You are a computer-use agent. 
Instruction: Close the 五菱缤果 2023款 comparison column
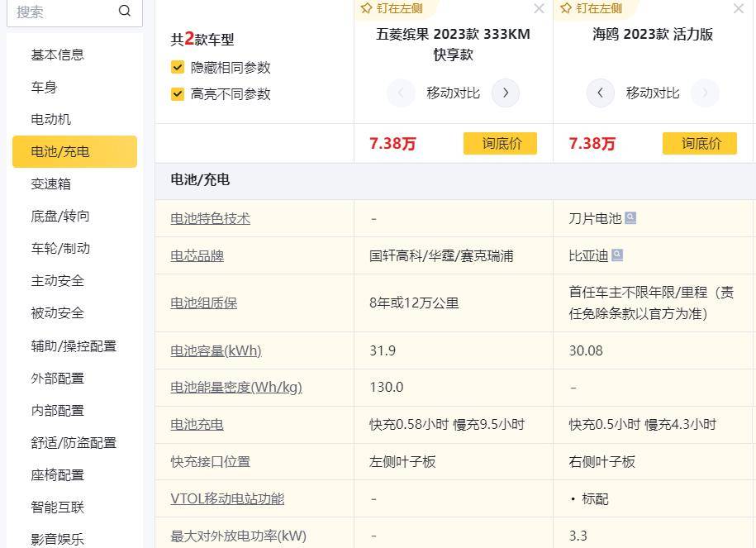[x=539, y=9]
